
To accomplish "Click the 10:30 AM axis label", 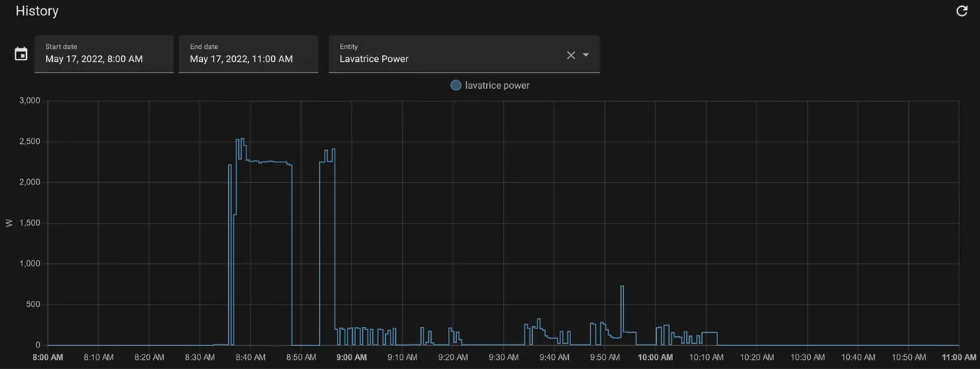I will (807, 357).
